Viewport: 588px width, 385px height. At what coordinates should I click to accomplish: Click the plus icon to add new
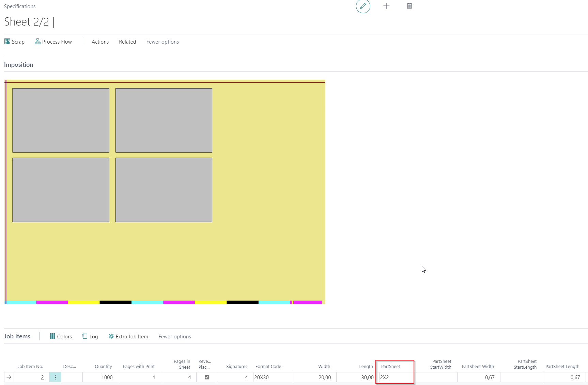[386, 6]
